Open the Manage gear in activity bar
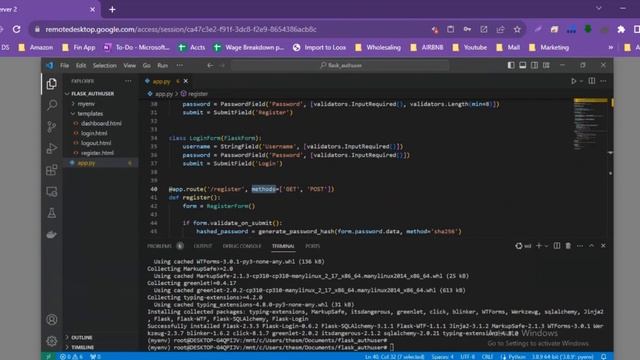The image size is (640, 360). [51, 341]
